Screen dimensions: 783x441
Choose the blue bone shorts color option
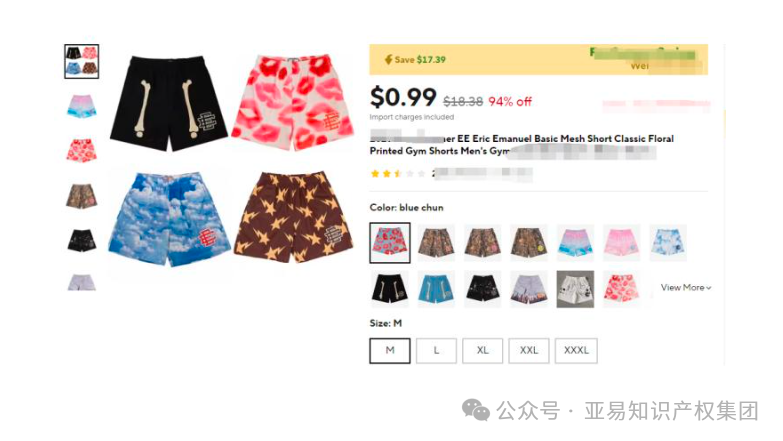coord(436,289)
